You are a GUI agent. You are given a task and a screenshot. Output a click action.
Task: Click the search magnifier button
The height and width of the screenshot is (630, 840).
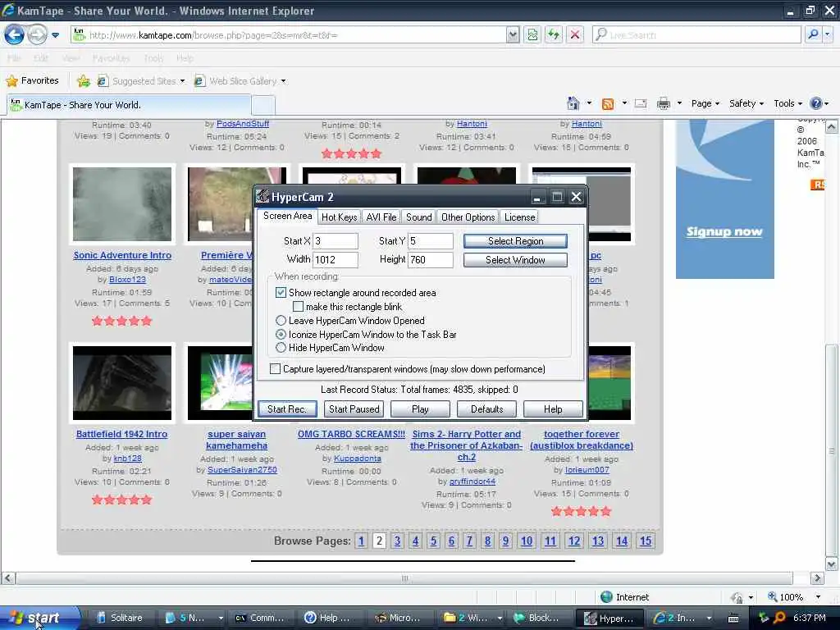pos(813,34)
